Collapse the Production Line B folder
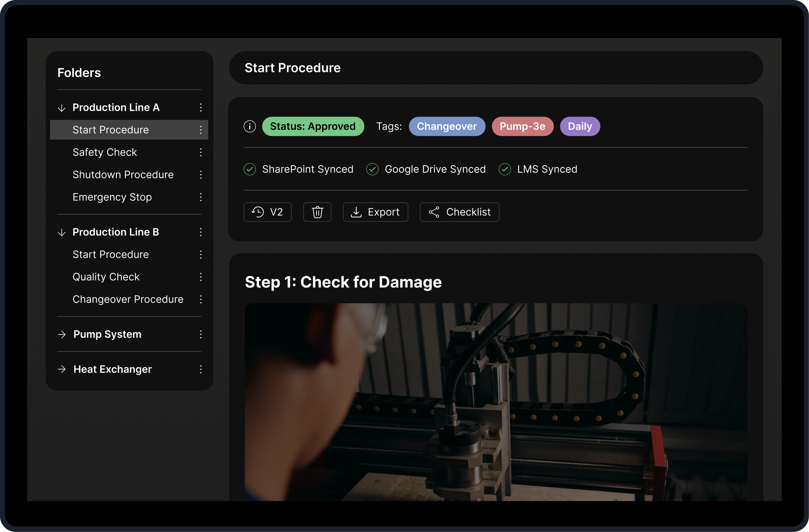This screenshot has width=809, height=532. pyautogui.click(x=62, y=232)
